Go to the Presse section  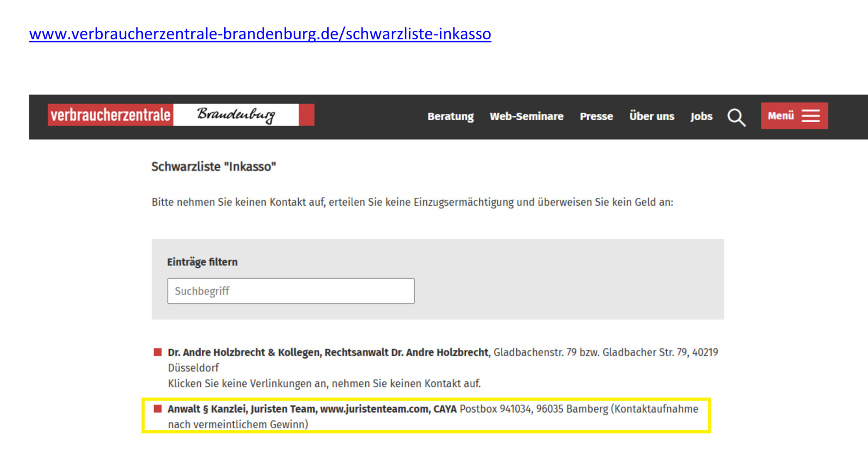(x=596, y=116)
